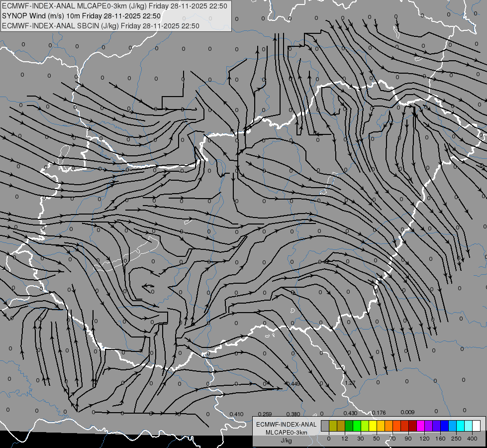Click the 0.259 value near the bottom
The width and height of the screenshot is (487, 448).
point(265,414)
